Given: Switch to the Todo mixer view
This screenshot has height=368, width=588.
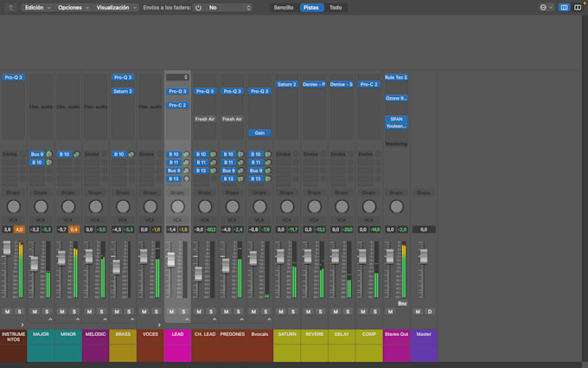Looking at the screenshot, I should [336, 8].
